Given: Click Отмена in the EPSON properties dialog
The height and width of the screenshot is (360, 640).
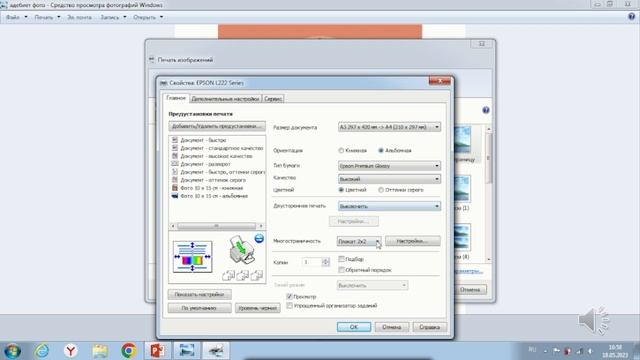Looking at the screenshot, I should pos(391,327).
